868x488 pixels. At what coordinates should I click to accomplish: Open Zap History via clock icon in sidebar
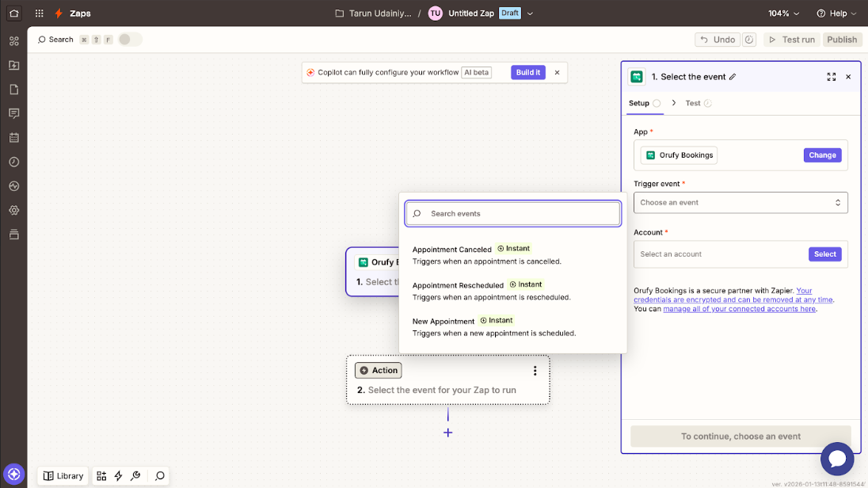[13, 162]
